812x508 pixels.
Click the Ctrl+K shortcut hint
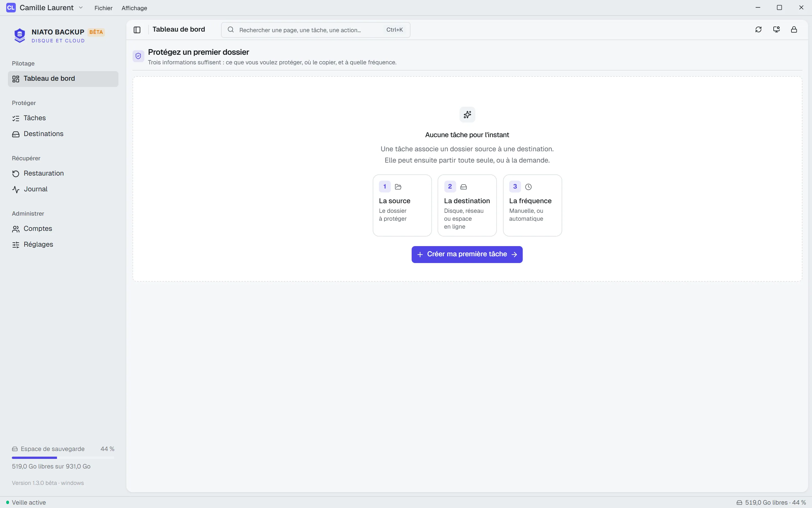[395, 30]
